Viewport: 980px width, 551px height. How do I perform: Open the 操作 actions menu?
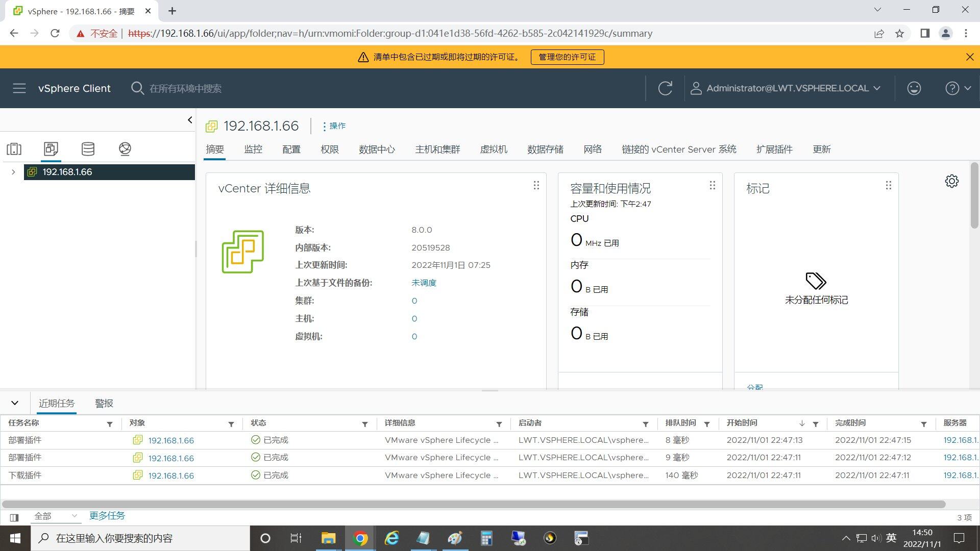[x=334, y=126]
